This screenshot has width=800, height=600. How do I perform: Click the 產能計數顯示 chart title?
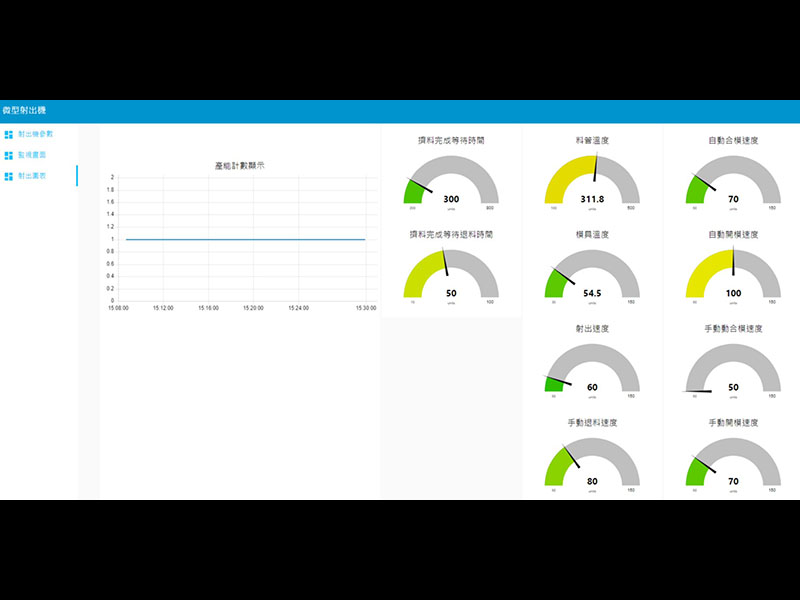click(x=239, y=165)
